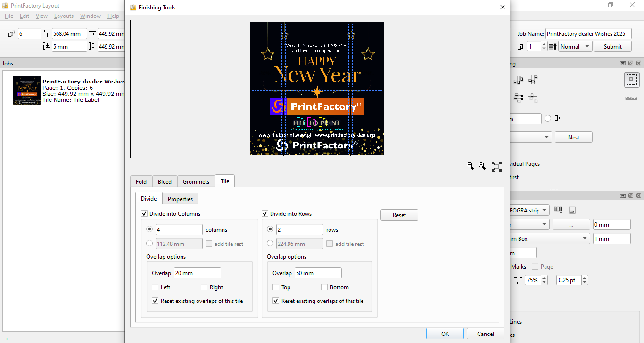Click the columns count input field

click(x=179, y=230)
